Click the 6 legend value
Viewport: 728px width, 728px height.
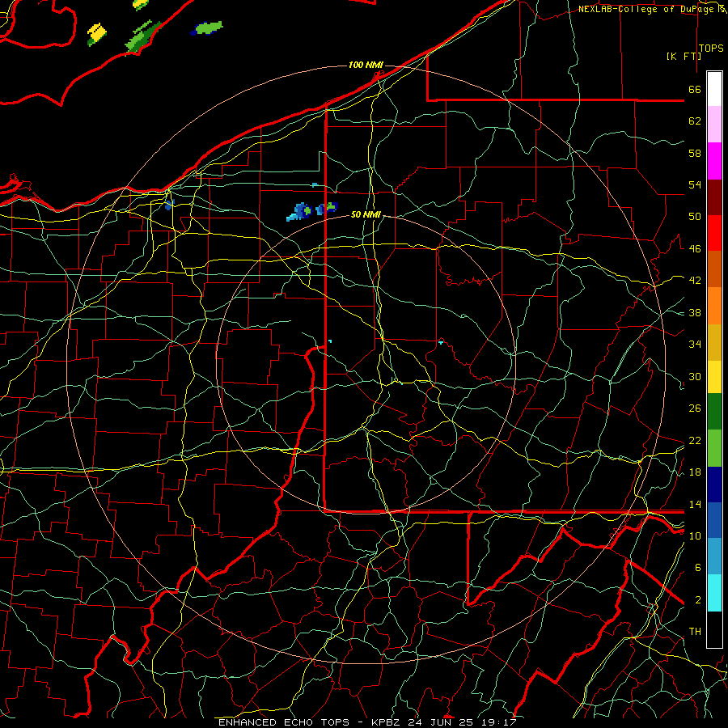coord(698,568)
